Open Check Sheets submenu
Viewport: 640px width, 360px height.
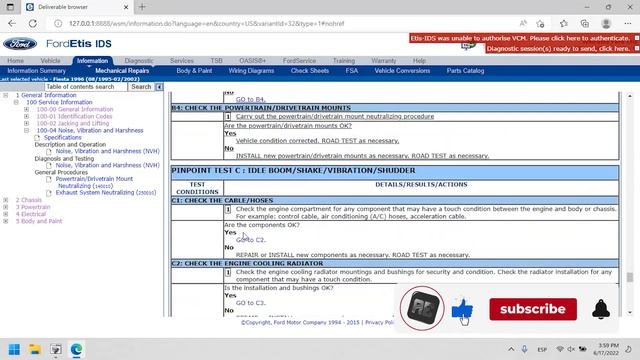tap(309, 71)
